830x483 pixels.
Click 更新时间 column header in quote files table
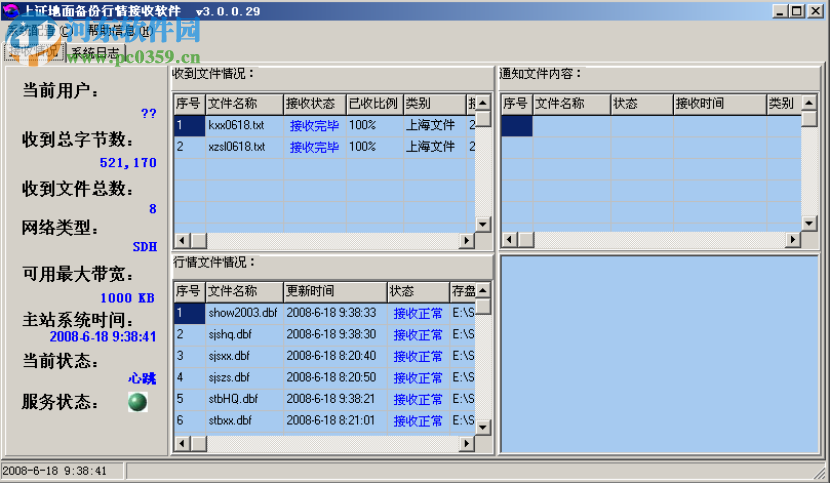[335, 291]
